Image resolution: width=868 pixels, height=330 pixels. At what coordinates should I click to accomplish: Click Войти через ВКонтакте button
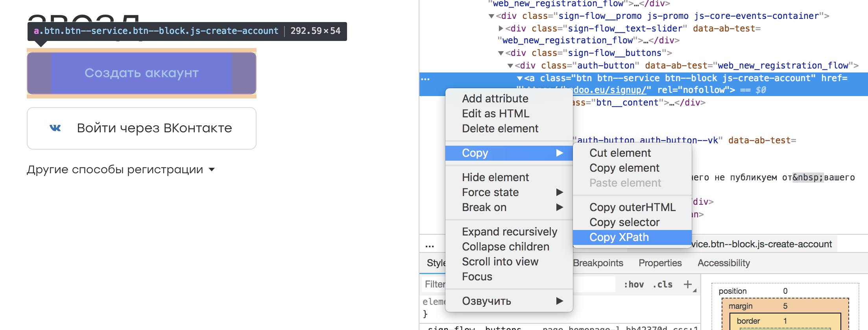click(142, 128)
